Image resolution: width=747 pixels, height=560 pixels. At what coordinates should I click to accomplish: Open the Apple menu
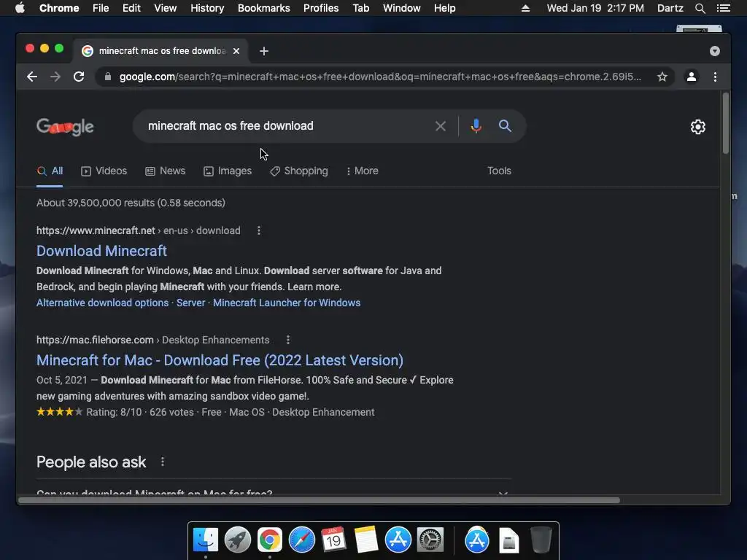pyautogui.click(x=20, y=8)
